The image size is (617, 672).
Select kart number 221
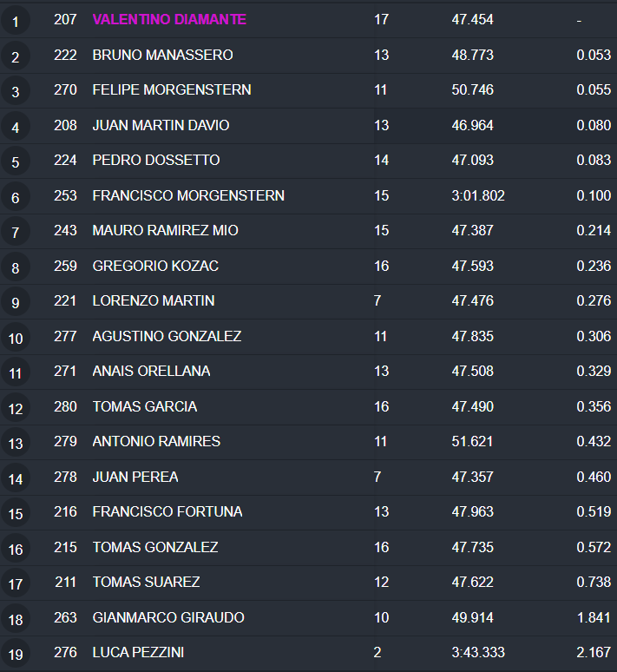click(65, 300)
